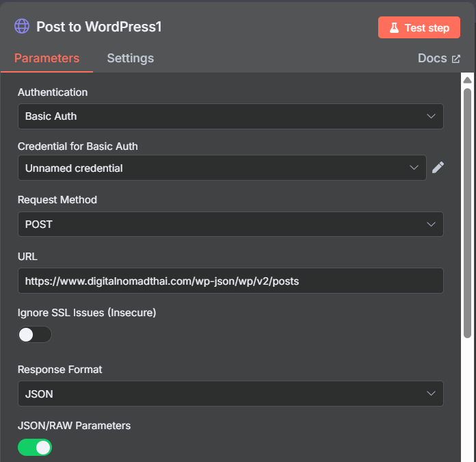Switch to the Settings tab
Viewport: 476px width, 462px height.
[130, 58]
